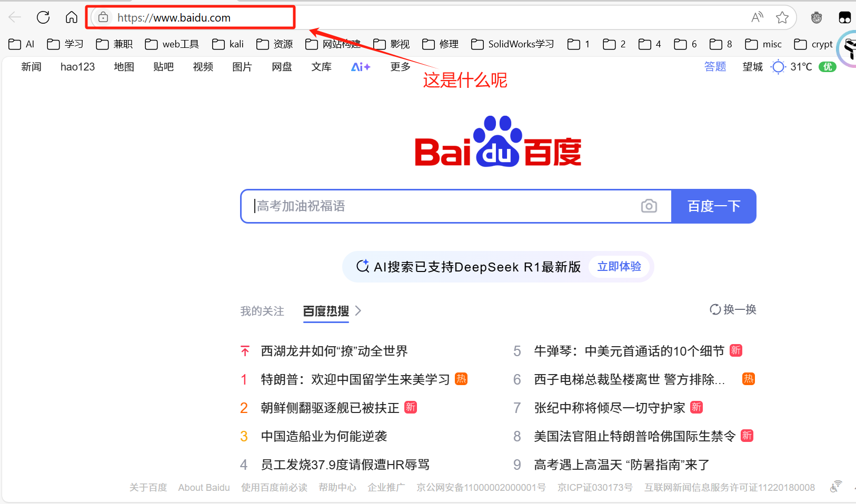Open the AI bookmark folder
This screenshot has height=504, width=856.
[x=22, y=44]
